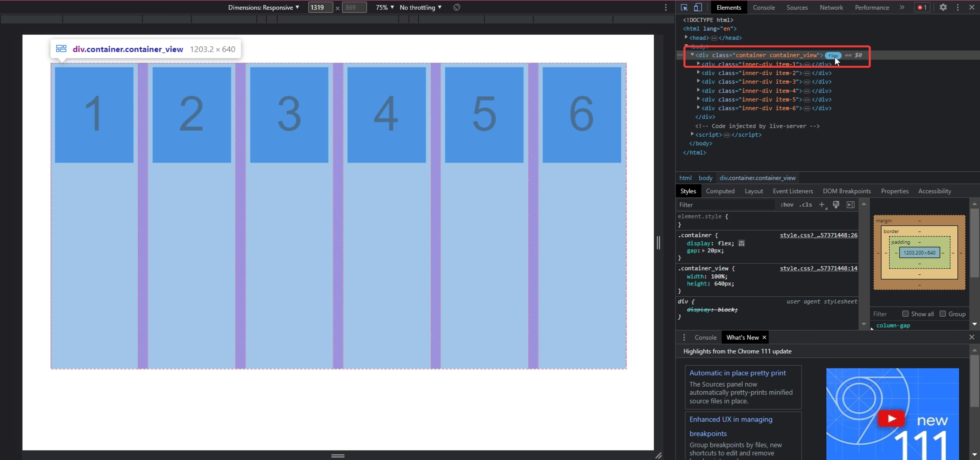Open the 75% zoom dropdown
The image size is (980, 460).
[385, 7]
